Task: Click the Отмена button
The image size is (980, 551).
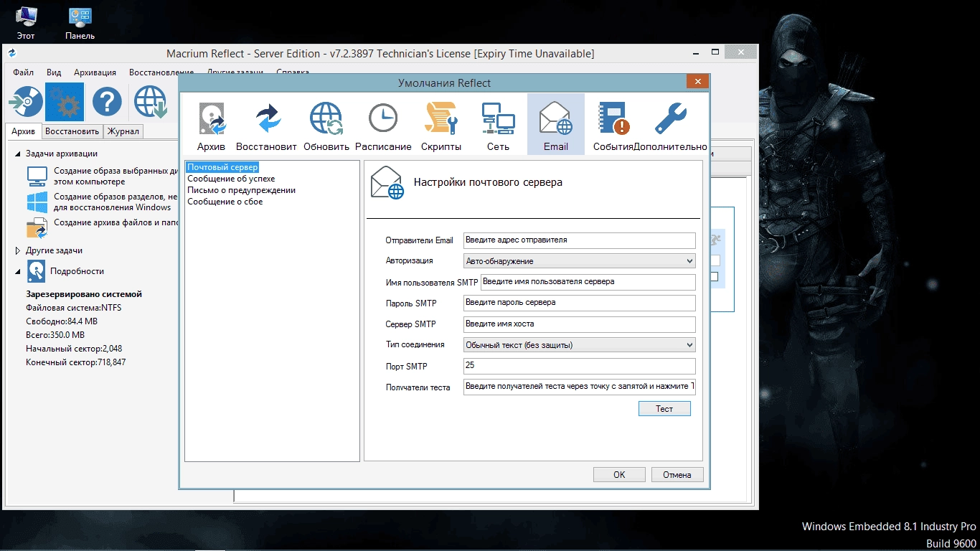Action: pyautogui.click(x=677, y=474)
